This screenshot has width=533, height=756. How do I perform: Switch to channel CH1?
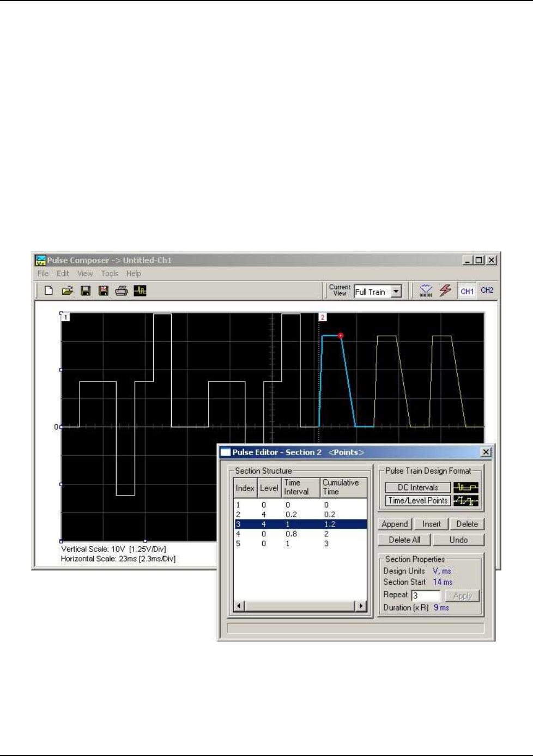coord(467,291)
